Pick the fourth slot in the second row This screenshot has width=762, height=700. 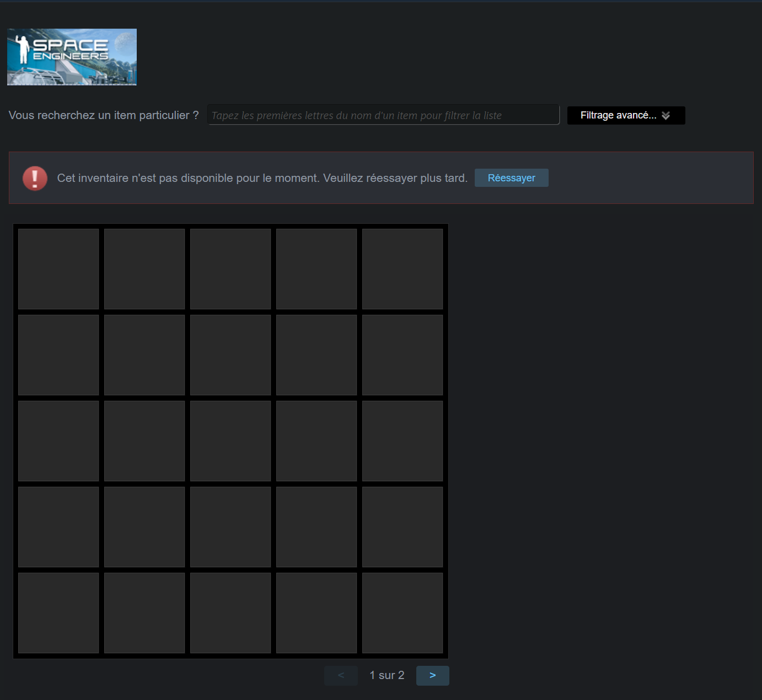(x=316, y=355)
